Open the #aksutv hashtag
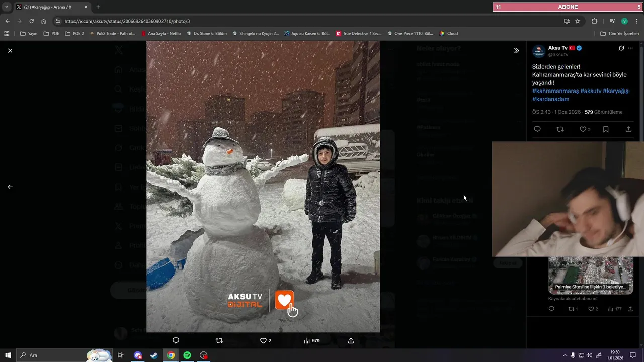Viewport: 644px width, 362px height. click(x=591, y=91)
